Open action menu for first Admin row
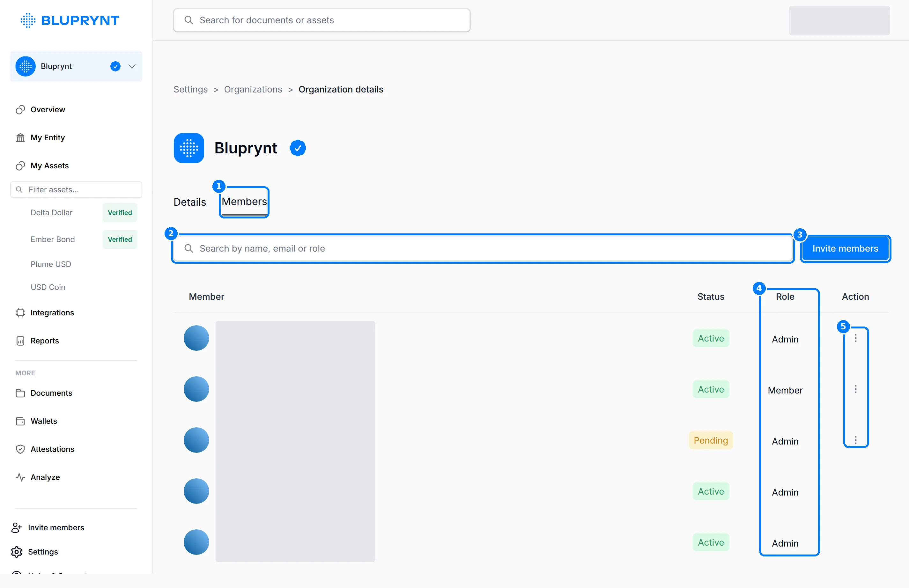The image size is (909, 588). tap(855, 338)
